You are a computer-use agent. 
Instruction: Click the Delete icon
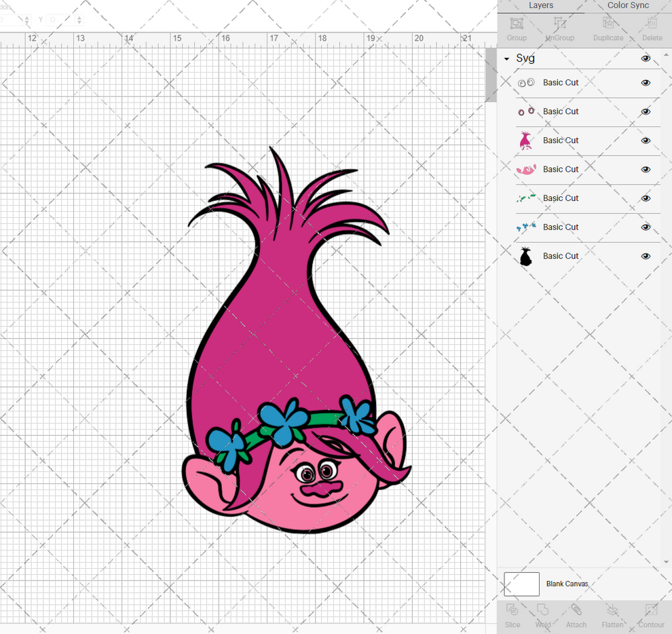coord(651,29)
